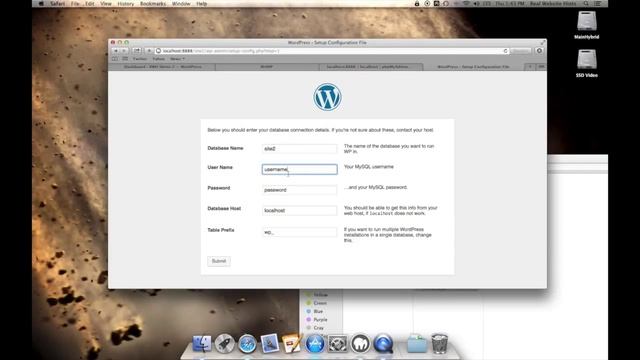
Task: Open the Trash in the dock
Action: coord(440,343)
